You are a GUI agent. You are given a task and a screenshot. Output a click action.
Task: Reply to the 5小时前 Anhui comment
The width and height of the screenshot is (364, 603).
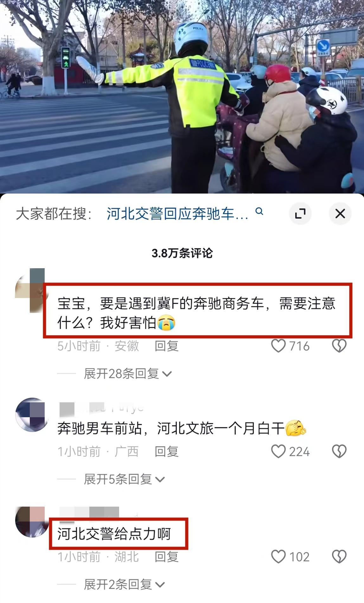click(167, 346)
